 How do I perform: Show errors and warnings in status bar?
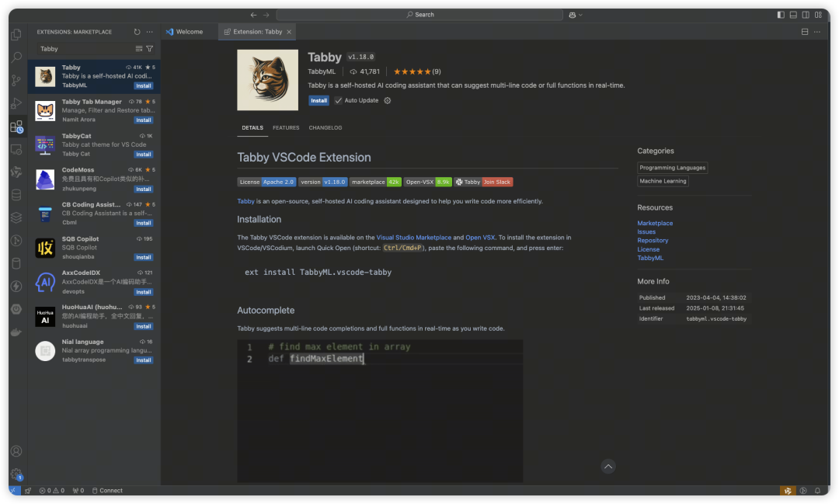click(x=52, y=490)
